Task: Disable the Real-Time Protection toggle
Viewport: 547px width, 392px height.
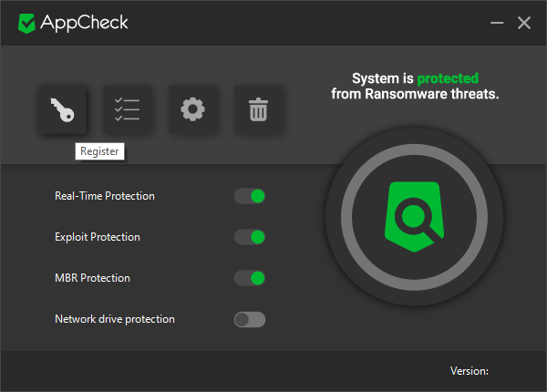Action: coord(250,196)
